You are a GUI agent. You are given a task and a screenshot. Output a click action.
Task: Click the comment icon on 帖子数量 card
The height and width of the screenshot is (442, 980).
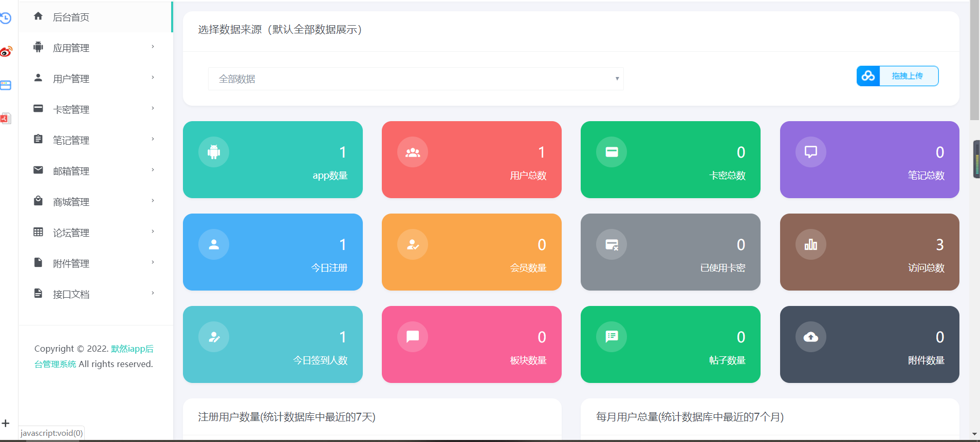click(612, 337)
